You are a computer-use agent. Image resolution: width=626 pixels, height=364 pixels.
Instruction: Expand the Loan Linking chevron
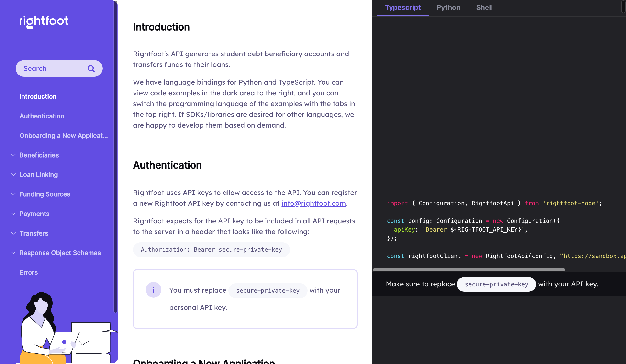point(13,175)
